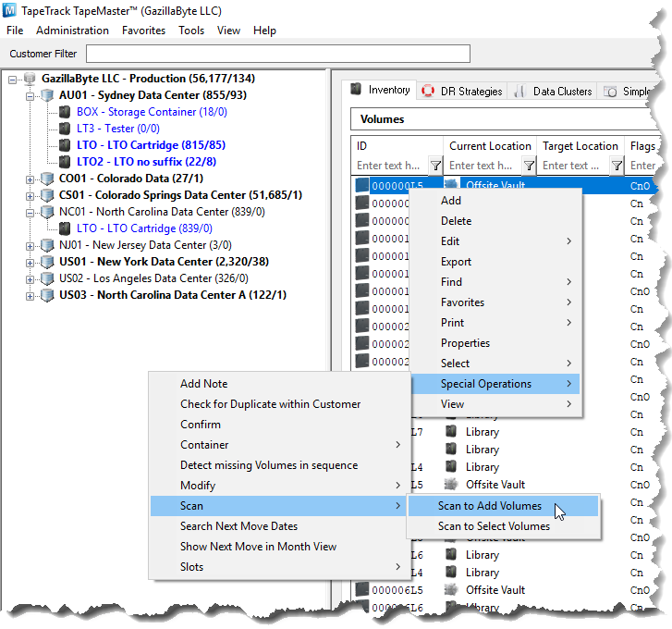Click the Current Location filter funnel icon
The width and height of the screenshot is (672, 629).
pyautogui.click(x=529, y=166)
